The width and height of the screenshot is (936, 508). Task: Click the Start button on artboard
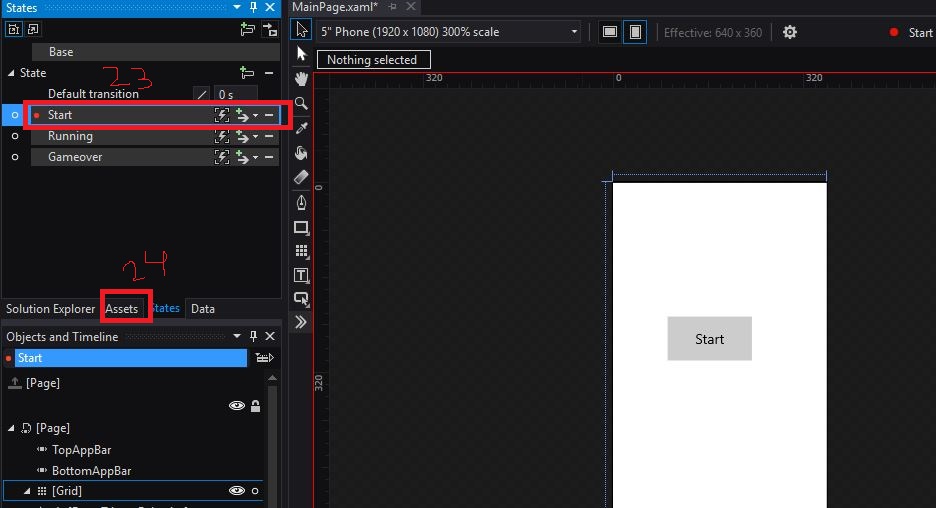coord(709,338)
